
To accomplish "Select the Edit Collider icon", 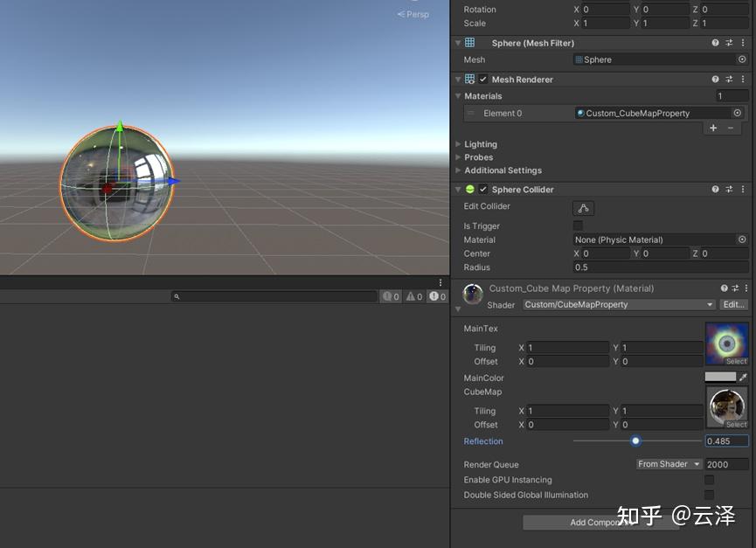I will [x=583, y=208].
